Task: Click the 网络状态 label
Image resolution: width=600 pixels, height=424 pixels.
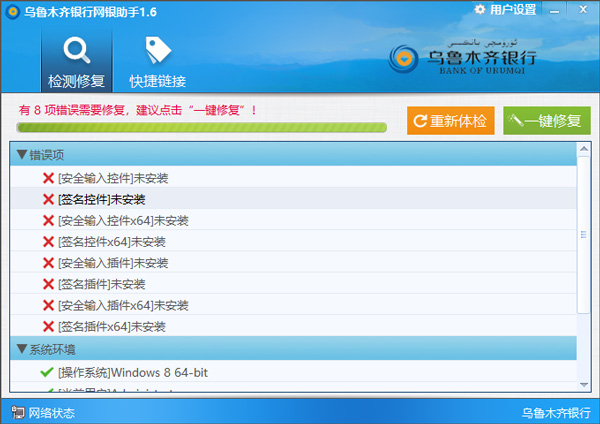Action: tap(52, 413)
